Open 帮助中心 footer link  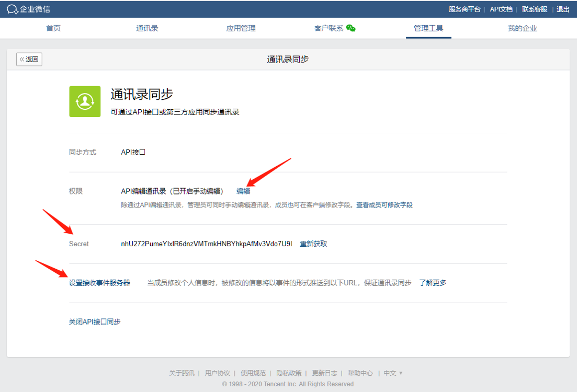(x=360, y=373)
